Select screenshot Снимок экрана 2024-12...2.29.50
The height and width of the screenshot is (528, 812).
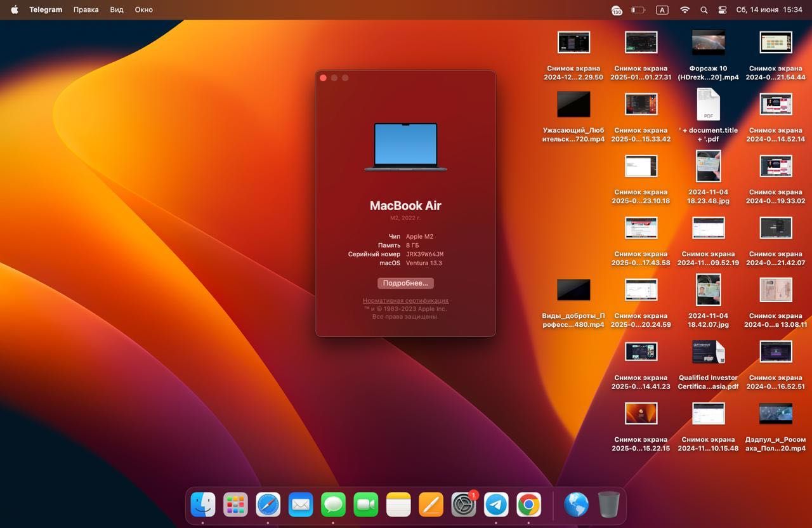(x=573, y=56)
